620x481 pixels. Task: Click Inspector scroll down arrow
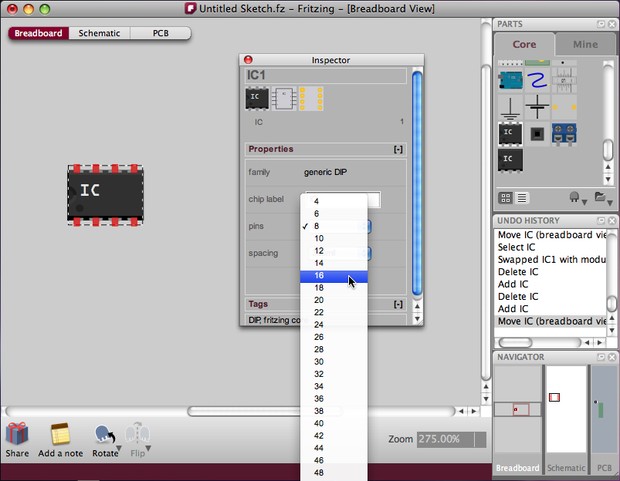coord(417,319)
